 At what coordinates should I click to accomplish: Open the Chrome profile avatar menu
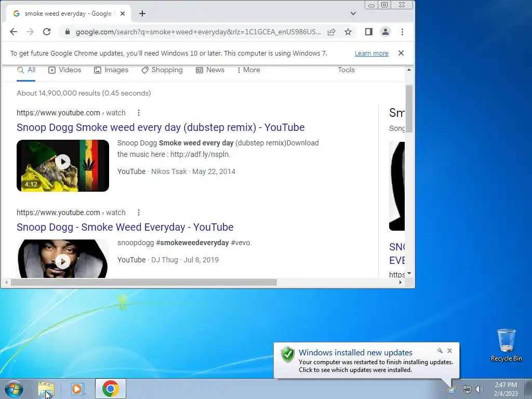click(385, 32)
